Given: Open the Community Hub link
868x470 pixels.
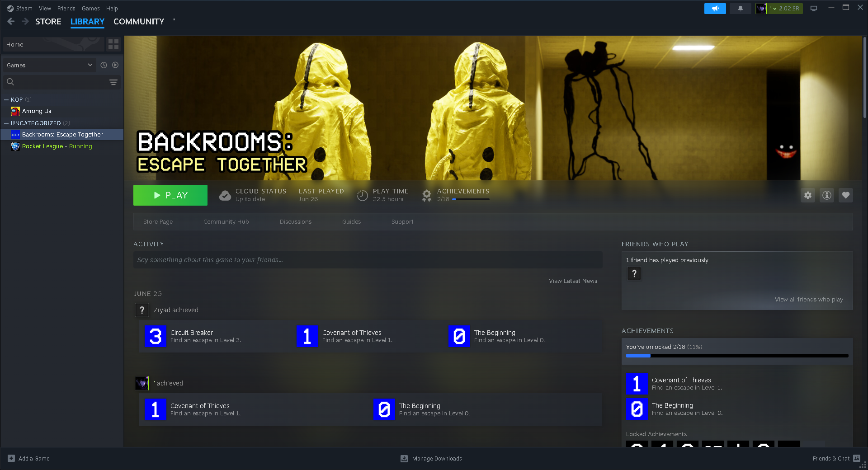Looking at the screenshot, I should [226, 222].
